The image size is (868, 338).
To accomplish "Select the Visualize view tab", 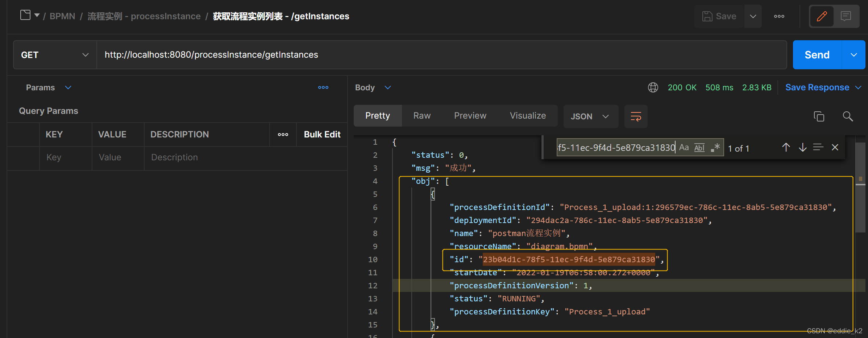I will (x=528, y=116).
